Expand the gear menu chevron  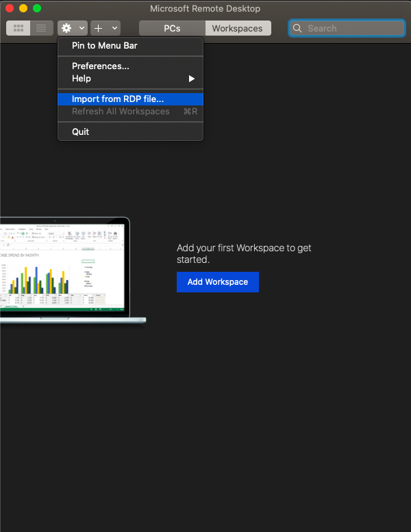click(x=82, y=28)
